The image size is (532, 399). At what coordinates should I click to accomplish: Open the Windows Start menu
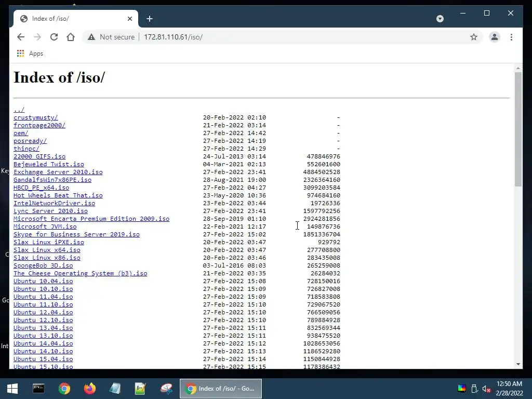12,389
